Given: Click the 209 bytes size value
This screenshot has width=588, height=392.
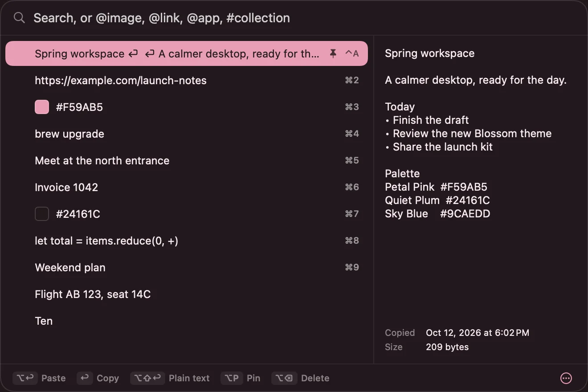Looking at the screenshot, I should click(447, 347).
